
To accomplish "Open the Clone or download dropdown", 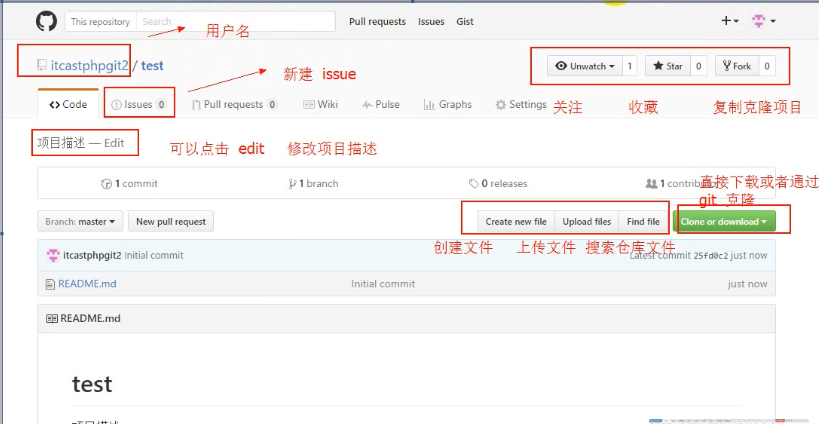I will [724, 221].
